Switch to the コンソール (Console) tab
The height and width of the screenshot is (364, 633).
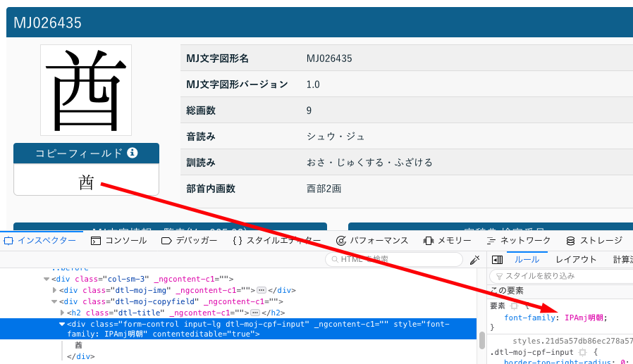click(x=118, y=241)
